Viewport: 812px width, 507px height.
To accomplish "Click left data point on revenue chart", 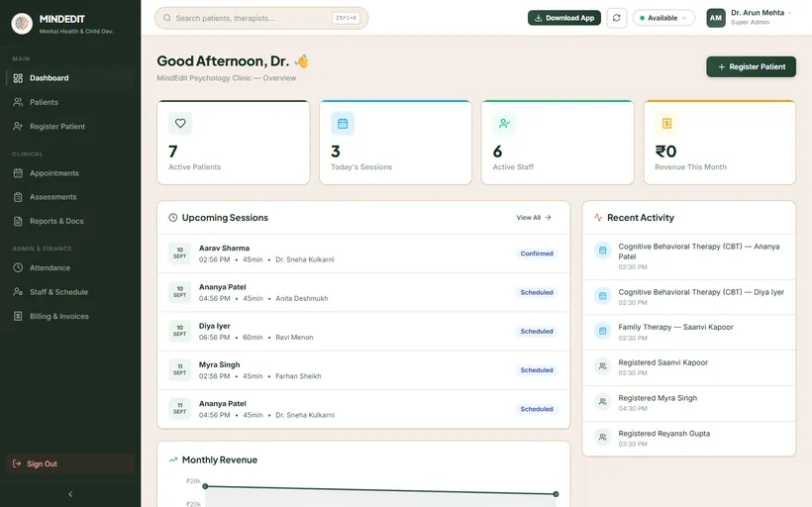I will click(x=206, y=486).
